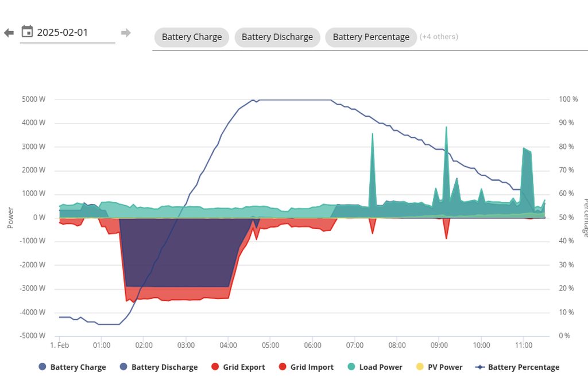Toggle Battery Charge series in legend
The width and height of the screenshot is (588, 376).
78,367
